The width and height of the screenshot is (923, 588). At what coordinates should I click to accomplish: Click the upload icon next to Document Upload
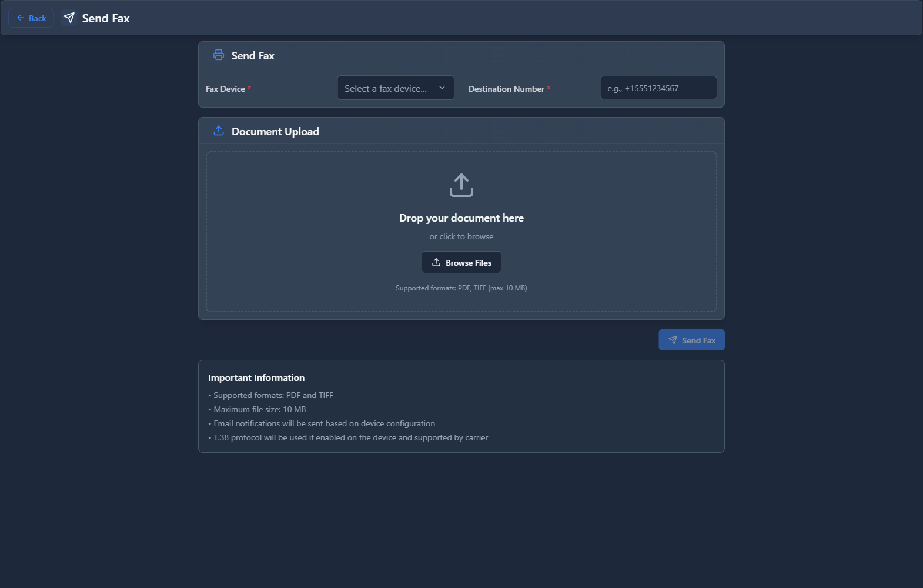pyautogui.click(x=219, y=131)
